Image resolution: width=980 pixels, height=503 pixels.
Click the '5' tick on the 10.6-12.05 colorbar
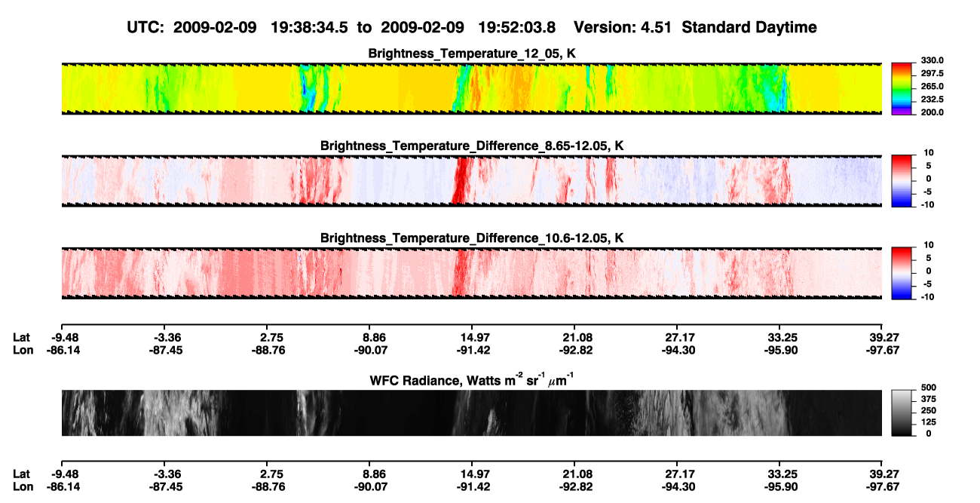coord(930,257)
